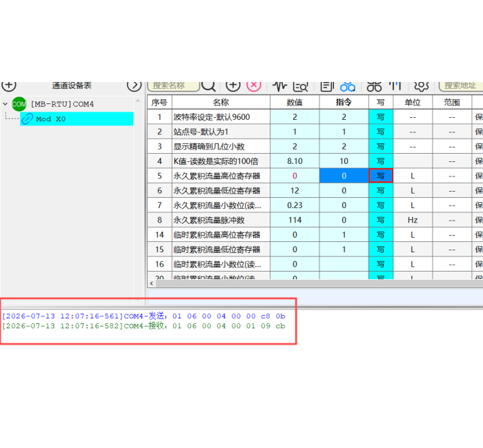Click the green COM port icon

coord(19,104)
